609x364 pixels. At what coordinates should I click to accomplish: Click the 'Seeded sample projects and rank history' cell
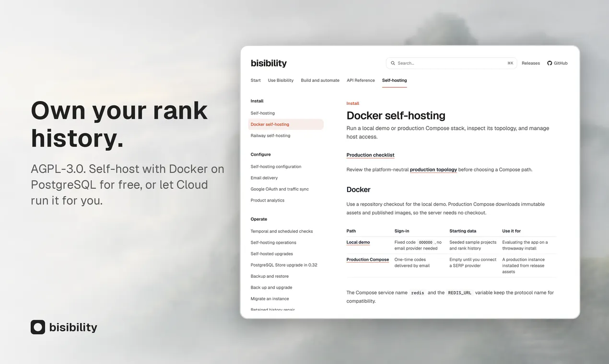pyautogui.click(x=473, y=245)
